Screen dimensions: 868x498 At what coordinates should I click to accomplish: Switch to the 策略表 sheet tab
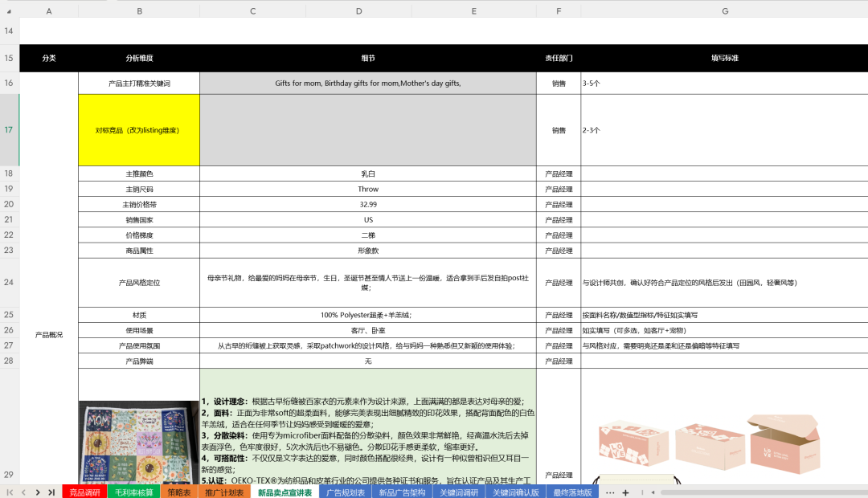coord(178,492)
